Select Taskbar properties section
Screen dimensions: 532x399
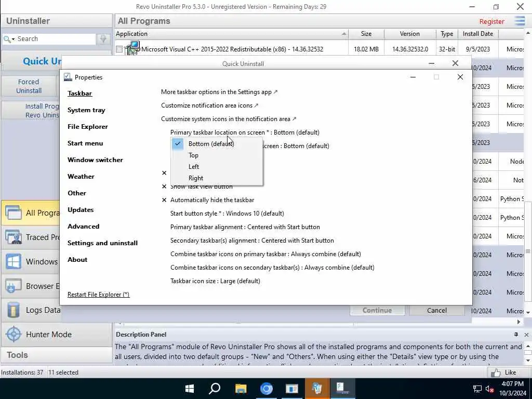click(79, 94)
